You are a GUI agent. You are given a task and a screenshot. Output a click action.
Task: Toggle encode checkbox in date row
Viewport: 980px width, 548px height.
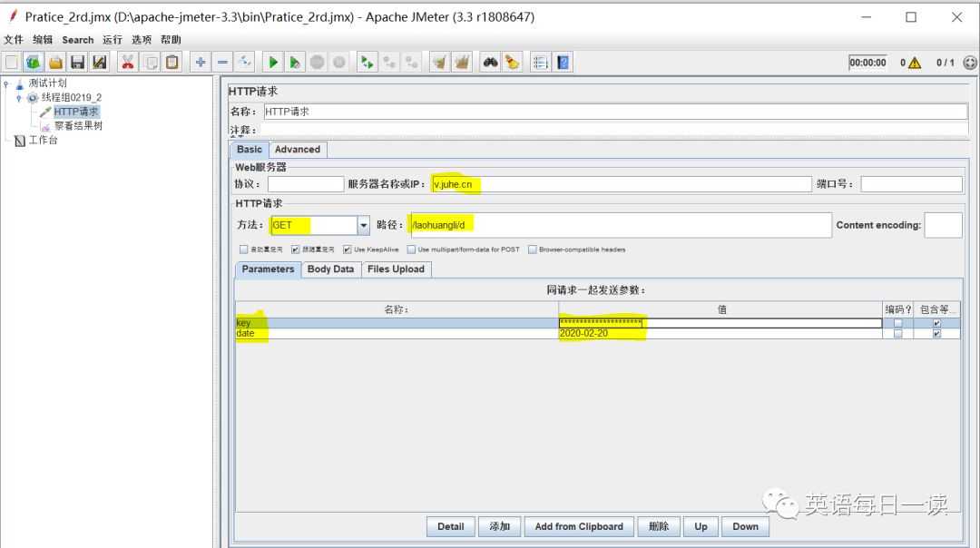[898, 334]
